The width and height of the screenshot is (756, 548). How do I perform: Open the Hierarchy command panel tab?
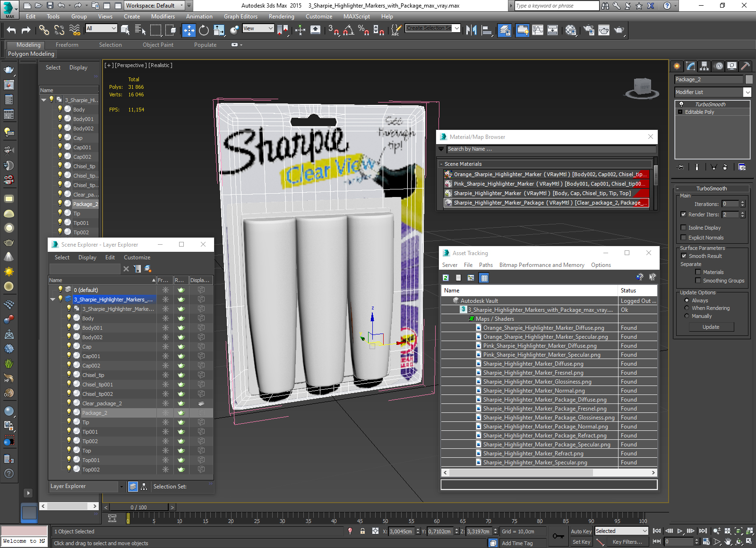704,66
